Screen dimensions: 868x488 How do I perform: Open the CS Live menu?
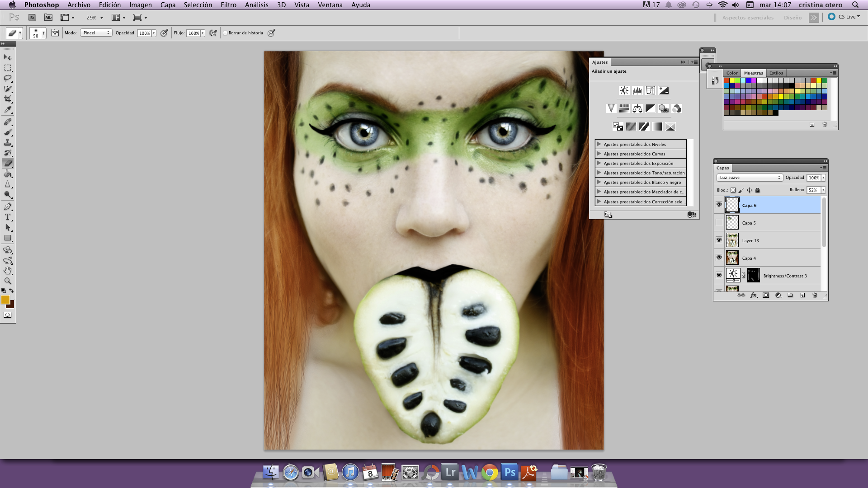(x=844, y=17)
